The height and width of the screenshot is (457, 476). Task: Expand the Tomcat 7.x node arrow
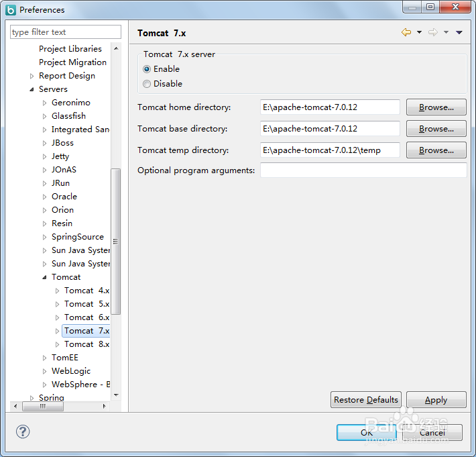click(58, 331)
